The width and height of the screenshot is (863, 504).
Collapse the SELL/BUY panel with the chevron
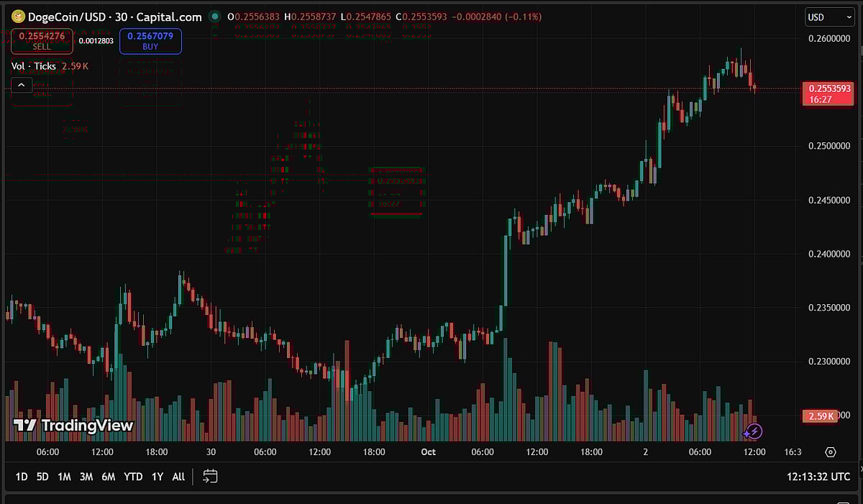[21, 84]
